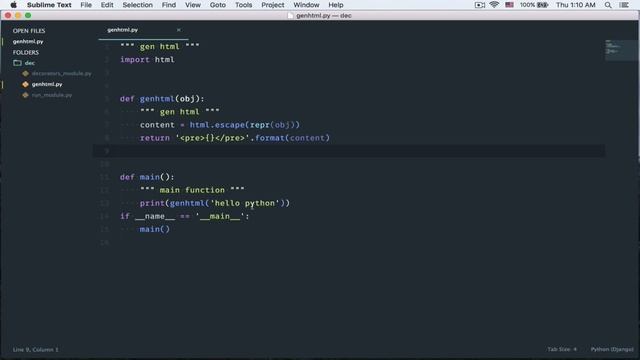Viewport: 640px width, 360px height.
Task: Click the document icon in title bar
Action: [290, 16]
